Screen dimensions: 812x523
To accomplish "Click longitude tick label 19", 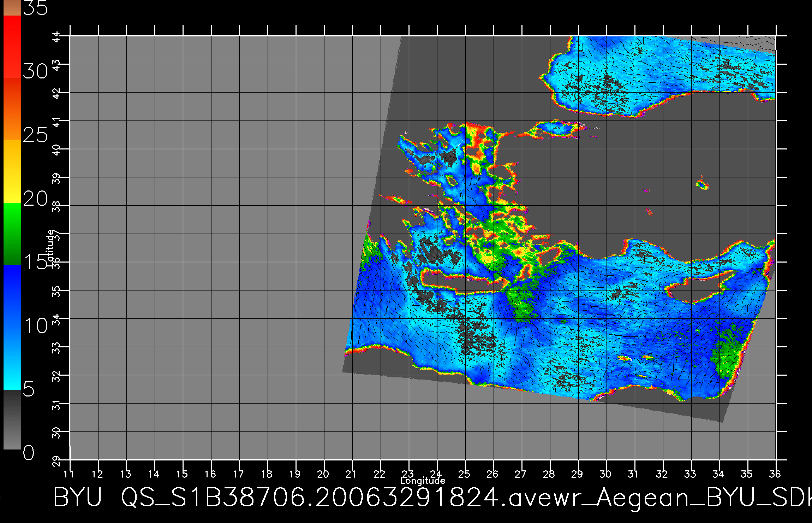I will (x=295, y=474).
